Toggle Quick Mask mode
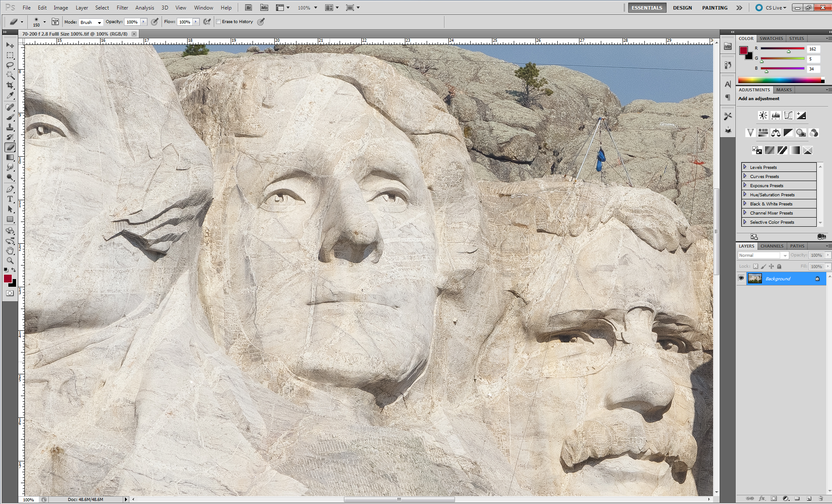 click(x=10, y=293)
